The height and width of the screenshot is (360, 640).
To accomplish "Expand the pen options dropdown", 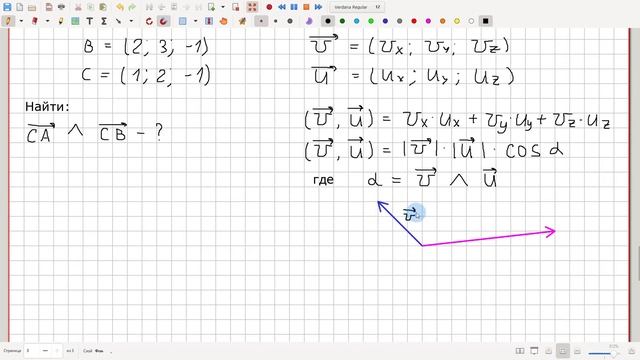I will 21,21.
